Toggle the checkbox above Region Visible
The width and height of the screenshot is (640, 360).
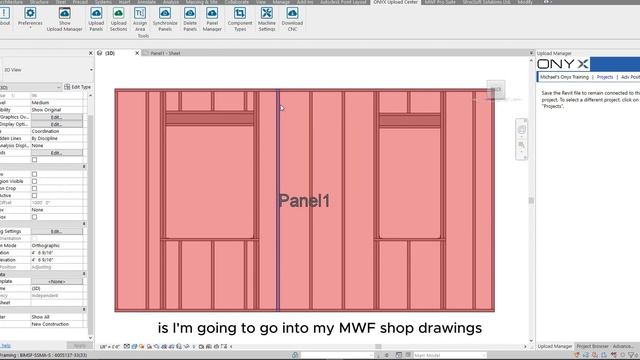[34, 174]
